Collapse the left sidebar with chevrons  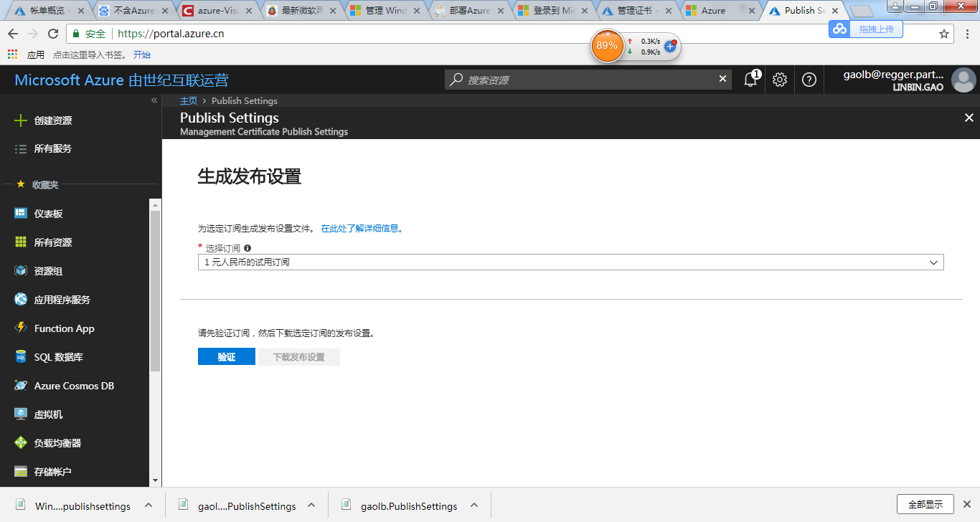coord(154,100)
